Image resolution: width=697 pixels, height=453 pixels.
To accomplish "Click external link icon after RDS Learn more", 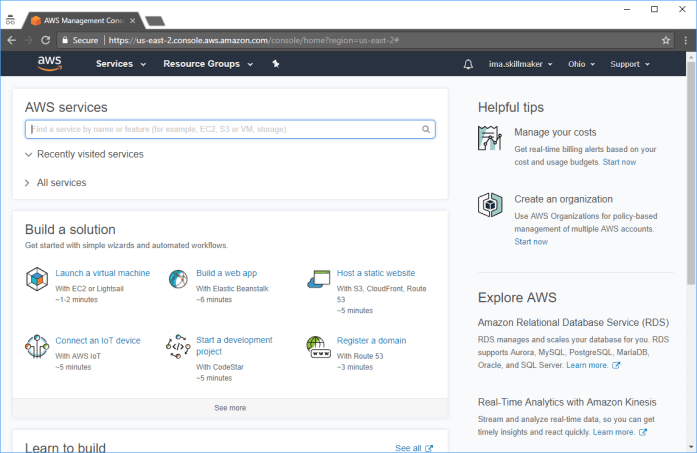I will [616, 365].
